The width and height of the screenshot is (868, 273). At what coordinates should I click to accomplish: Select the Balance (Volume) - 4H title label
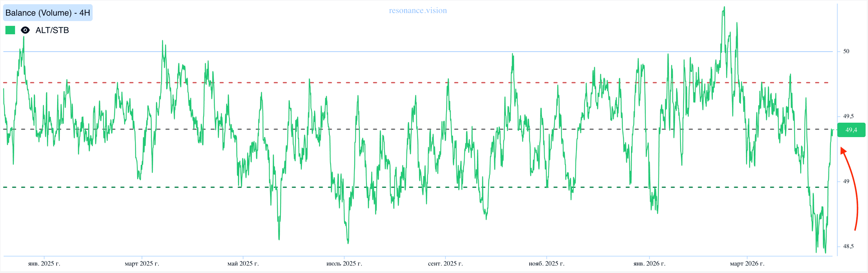(x=48, y=13)
